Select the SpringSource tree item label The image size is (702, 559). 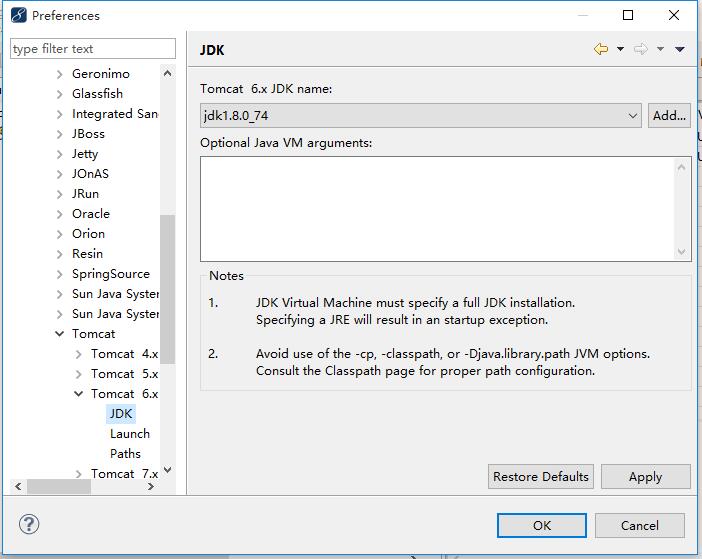(x=111, y=274)
